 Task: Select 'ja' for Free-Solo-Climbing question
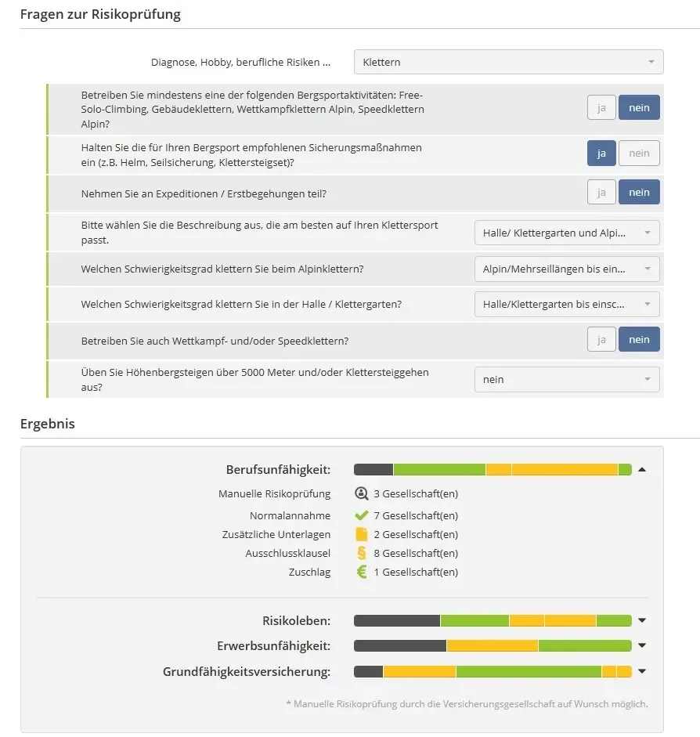(x=601, y=108)
